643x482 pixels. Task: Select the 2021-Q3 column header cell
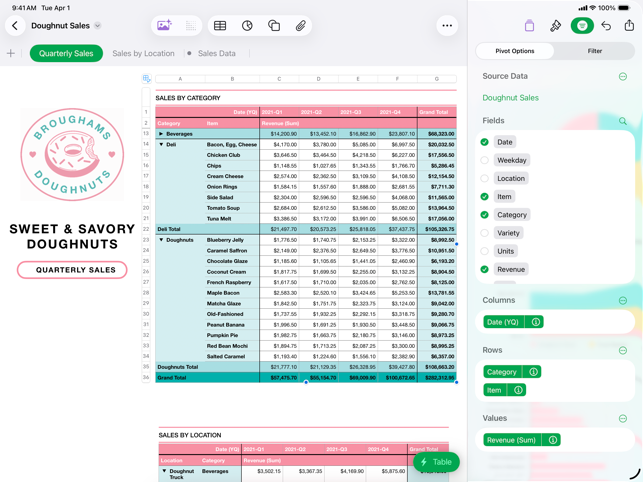358,112
